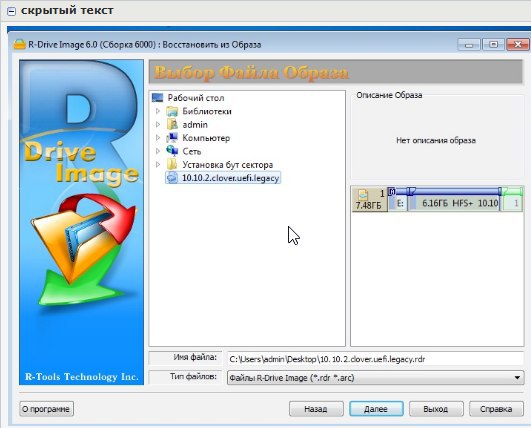
Task: Click the "Описание Образа" label
Action: (x=389, y=95)
